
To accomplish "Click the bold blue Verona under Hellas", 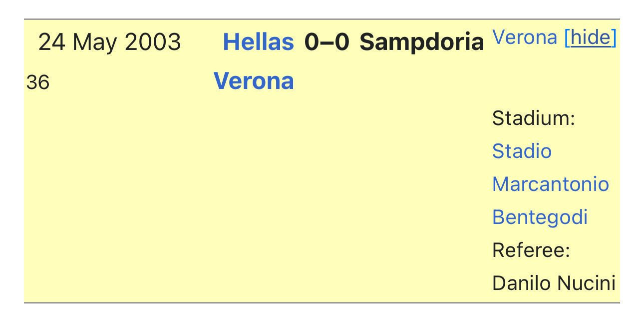I will point(254,81).
